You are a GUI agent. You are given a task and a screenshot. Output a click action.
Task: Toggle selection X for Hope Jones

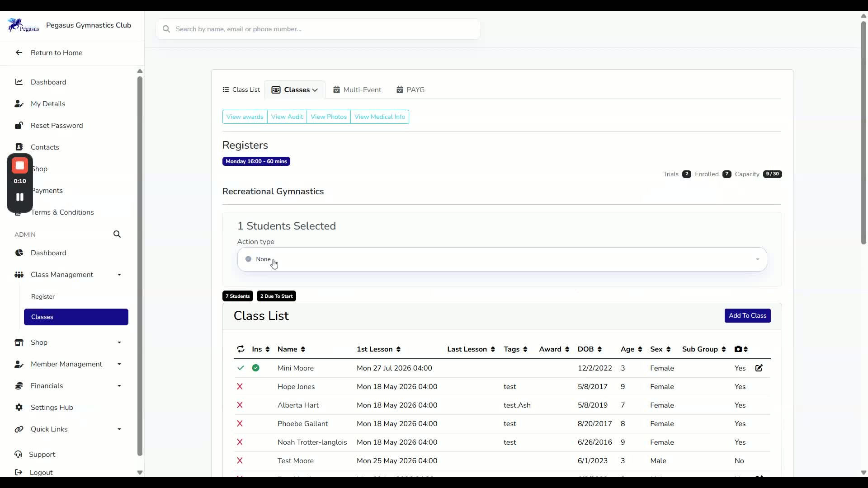click(x=240, y=386)
